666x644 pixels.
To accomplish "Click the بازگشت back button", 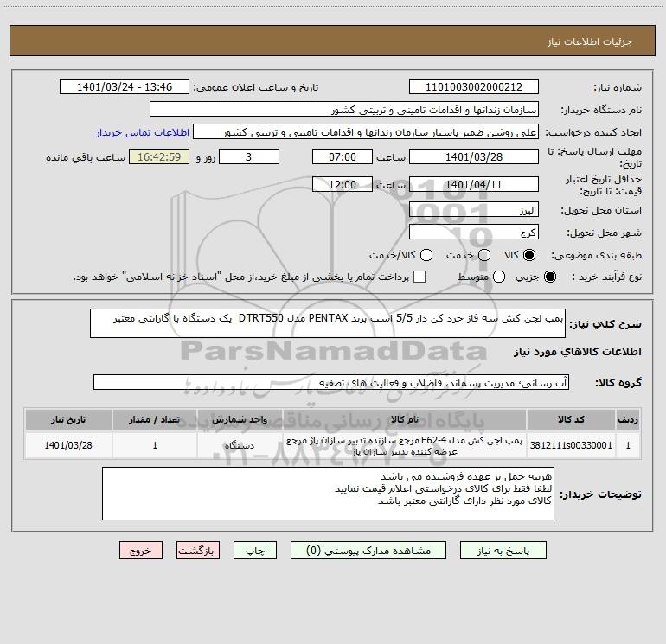I will [198, 551].
